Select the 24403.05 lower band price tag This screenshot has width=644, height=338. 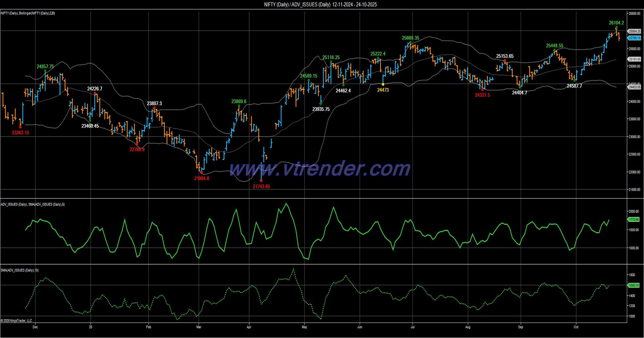634,87
